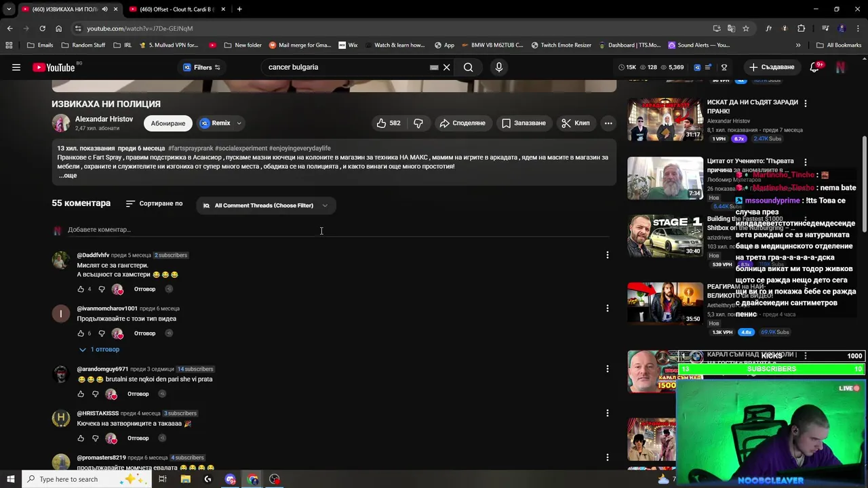Show hidden bookmarks with the chevron
Viewport: 868px width, 488px height.
pos(798,45)
